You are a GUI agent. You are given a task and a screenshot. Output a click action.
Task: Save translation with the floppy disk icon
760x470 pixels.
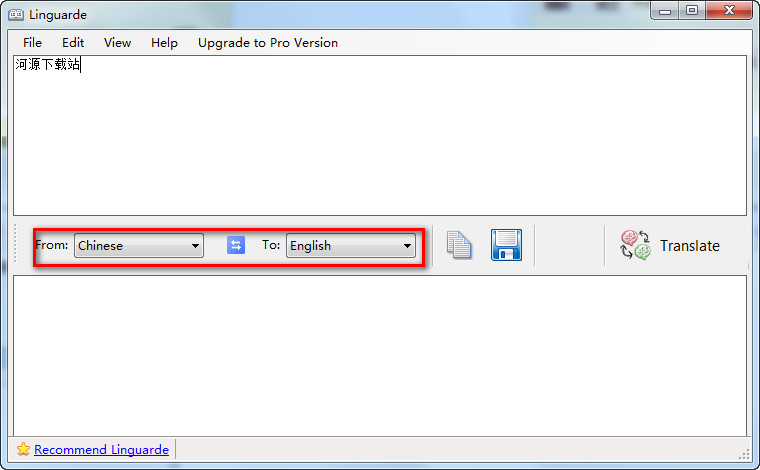coord(507,245)
